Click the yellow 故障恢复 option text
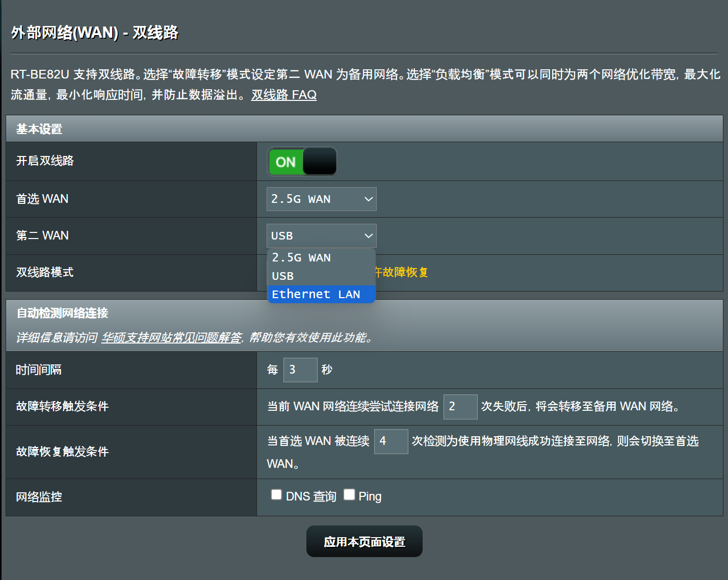 pos(402,273)
